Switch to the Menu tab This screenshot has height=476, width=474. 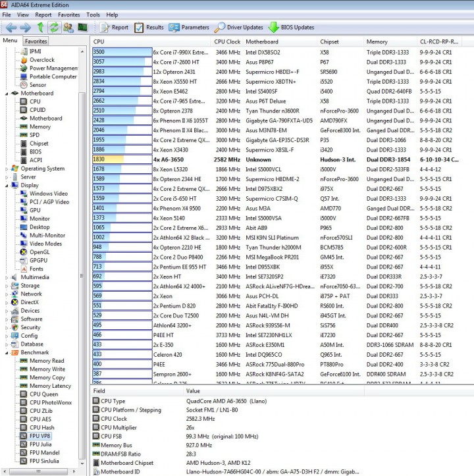tap(10, 40)
